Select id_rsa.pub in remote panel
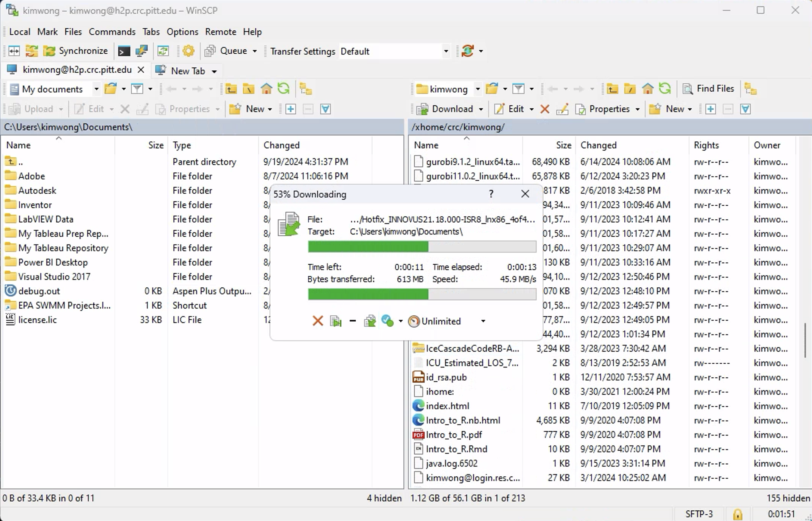This screenshot has height=521, width=812. (x=446, y=377)
